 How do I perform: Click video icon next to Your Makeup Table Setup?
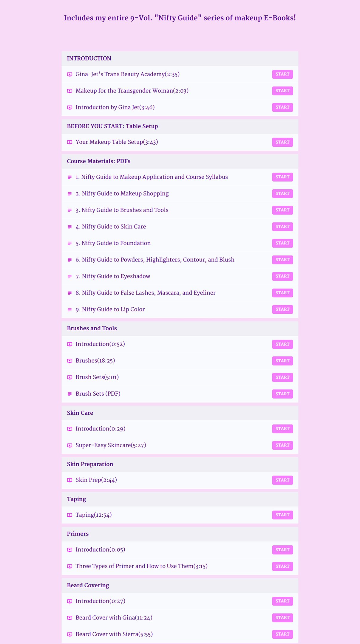[x=69, y=142]
